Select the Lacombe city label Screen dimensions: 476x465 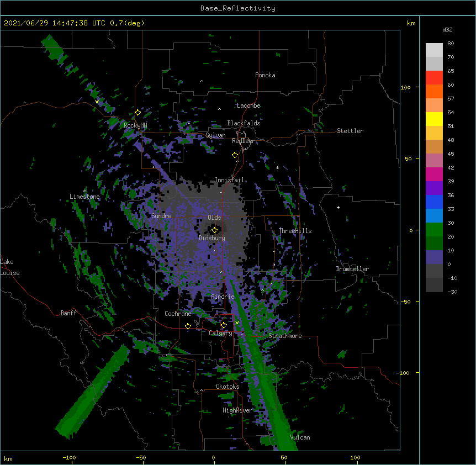click(248, 105)
